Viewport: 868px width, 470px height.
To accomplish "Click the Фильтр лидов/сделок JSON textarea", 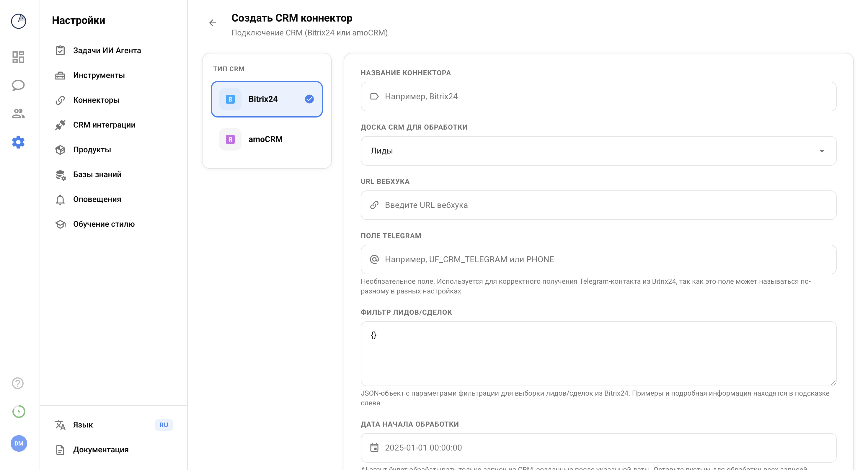I will 598,353.
